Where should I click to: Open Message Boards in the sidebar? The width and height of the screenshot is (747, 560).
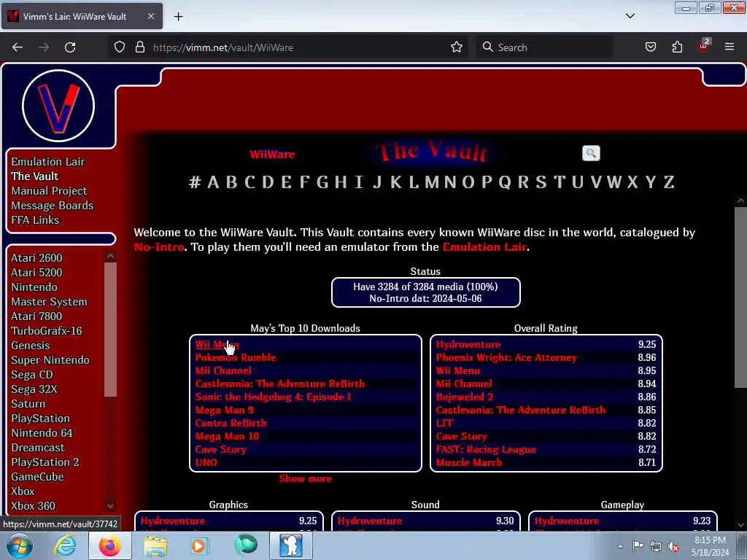coord(53,206)
